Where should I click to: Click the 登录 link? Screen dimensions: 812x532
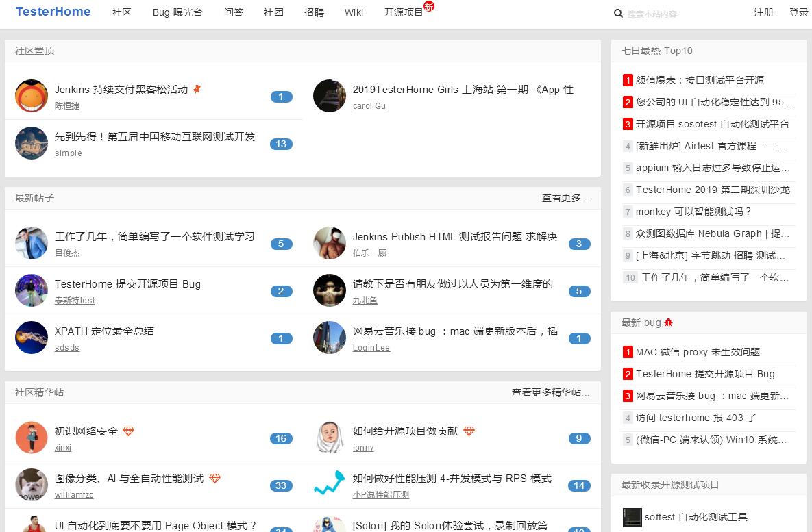point(798,12)
